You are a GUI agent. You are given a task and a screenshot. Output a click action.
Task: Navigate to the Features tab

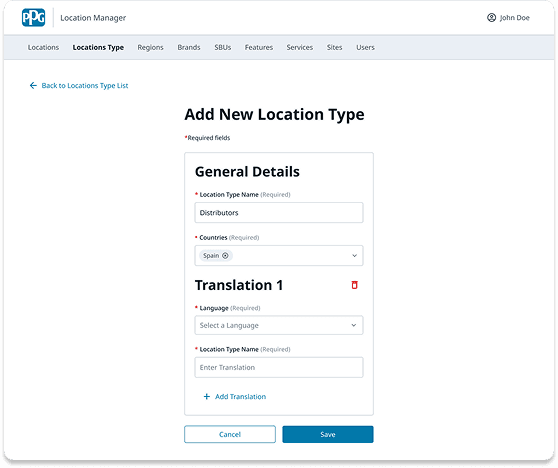coord(259,47)
